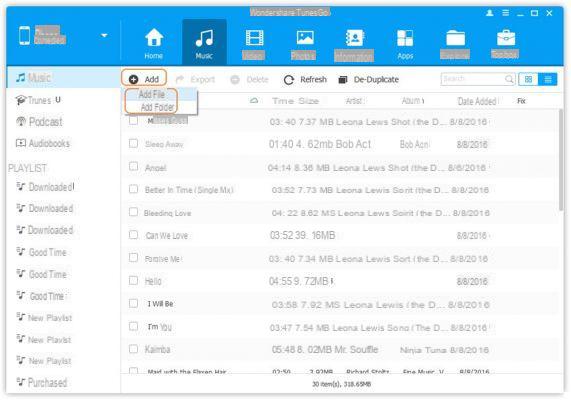This screenshot has width=571, height=400.
Task: Open the Explorer folder section
Action: click(455, 44)
